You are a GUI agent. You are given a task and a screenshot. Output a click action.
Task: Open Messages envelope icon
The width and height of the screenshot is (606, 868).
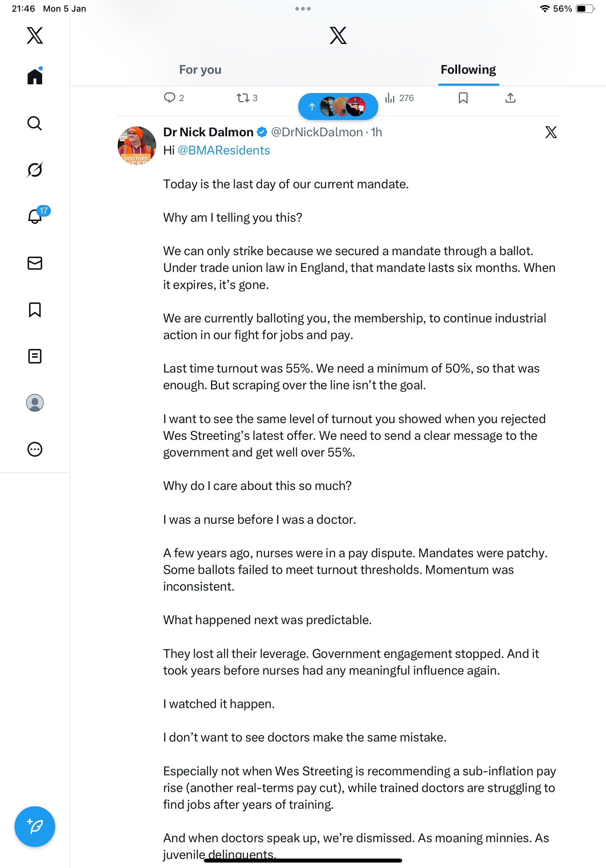pos(35,263)
